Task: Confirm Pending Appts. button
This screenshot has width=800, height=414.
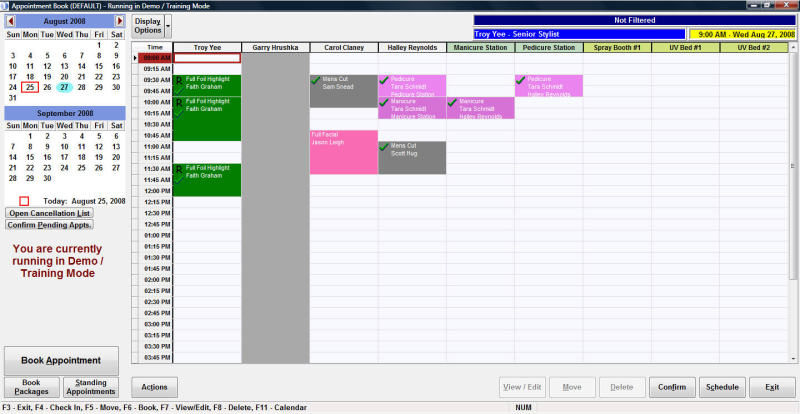Action: [x=49, y=225]
